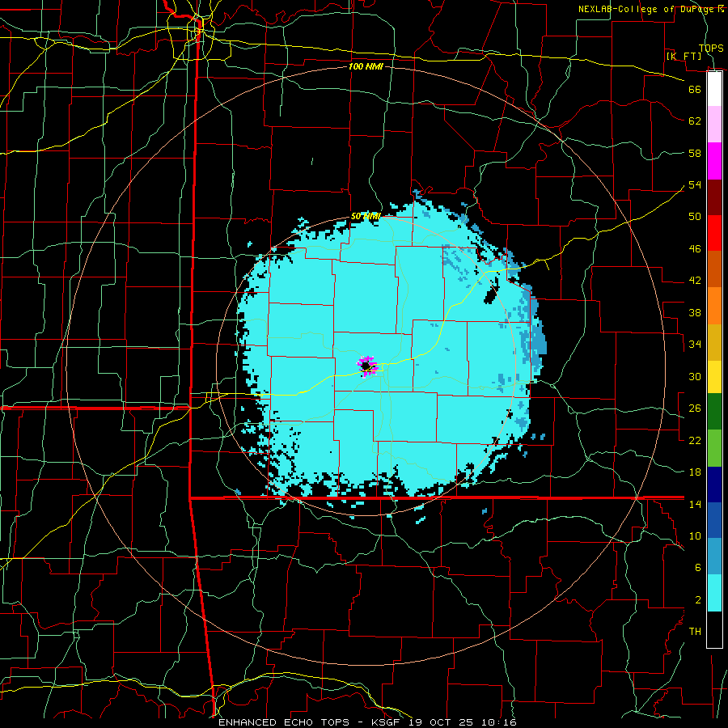Screen dimensions: 728x728
Task: Click the dark red 50-54 kft swatch
Action: coord(714,197)
